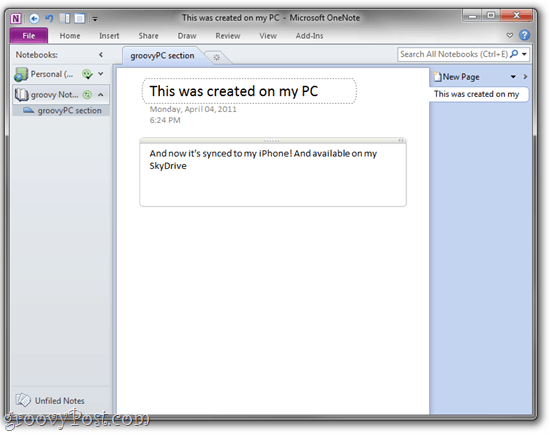The width and height of the screenshot is (550, 436).
Task: Expand the Personal notebook chevron
Action: tap(101, 74)
